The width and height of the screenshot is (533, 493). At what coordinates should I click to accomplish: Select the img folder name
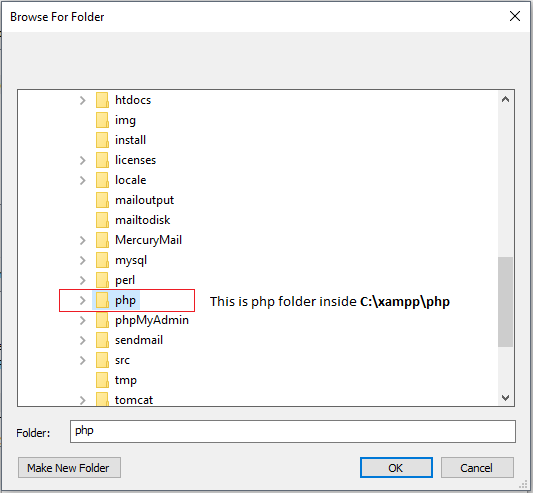(125, 120)
